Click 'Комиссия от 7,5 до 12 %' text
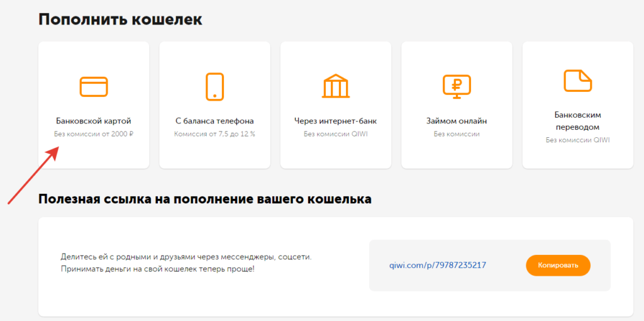This screenshot has height=321, width=644. [214, 134]
